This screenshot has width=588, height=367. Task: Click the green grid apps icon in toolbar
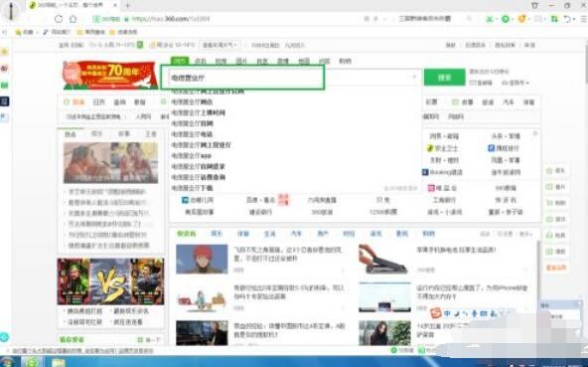(554, 19)
